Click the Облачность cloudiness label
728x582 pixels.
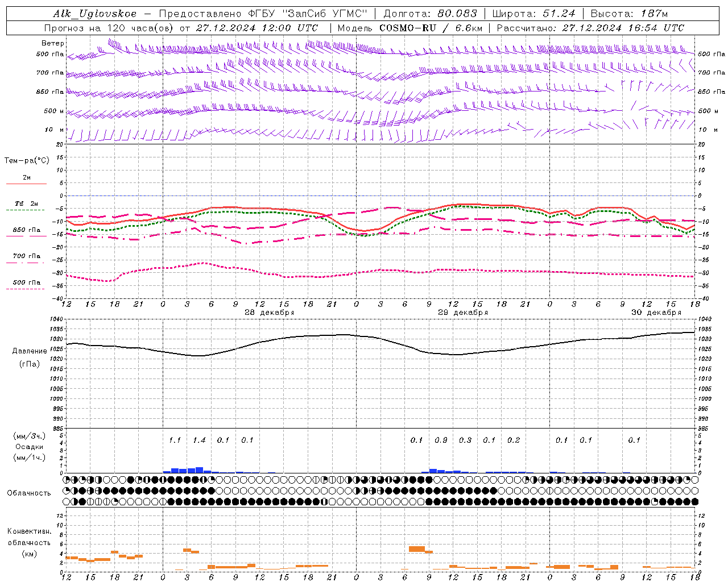click(29, 493)
